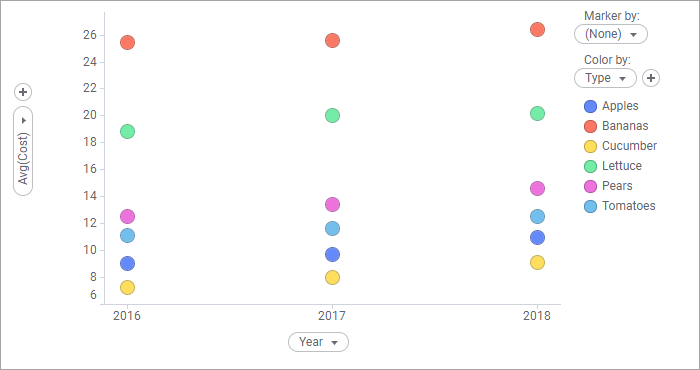Select the Pears marker for 2018
Viewport: 700px width, 370px height.
537,188
